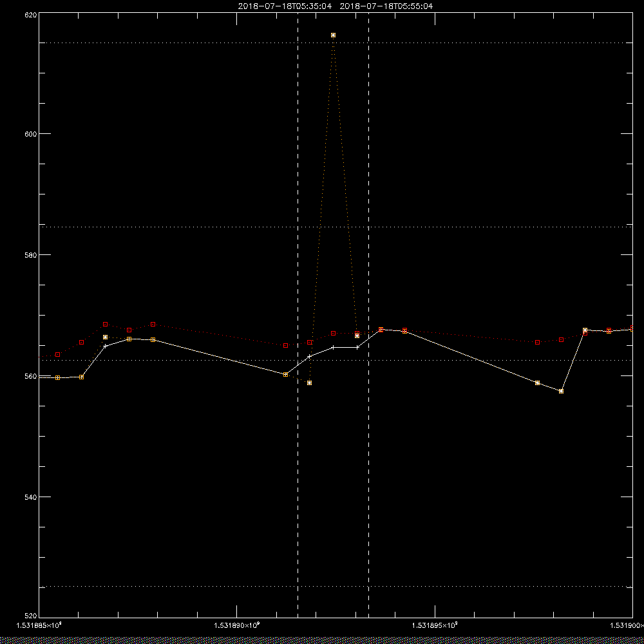Click the 1.531895×10⁹ x-axis label

(435, 625)
